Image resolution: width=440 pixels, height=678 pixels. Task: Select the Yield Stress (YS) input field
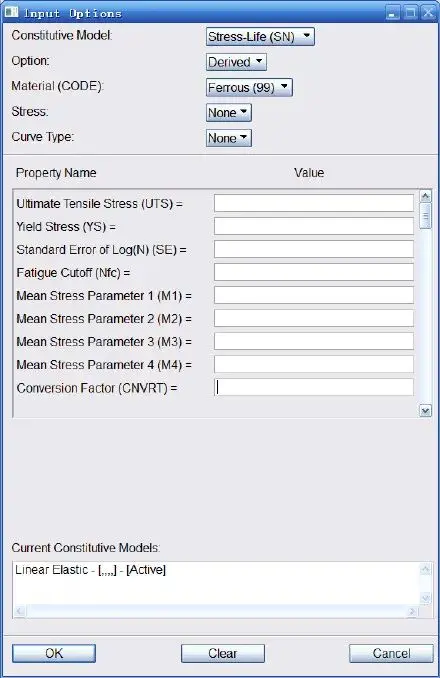click(314, 226)
